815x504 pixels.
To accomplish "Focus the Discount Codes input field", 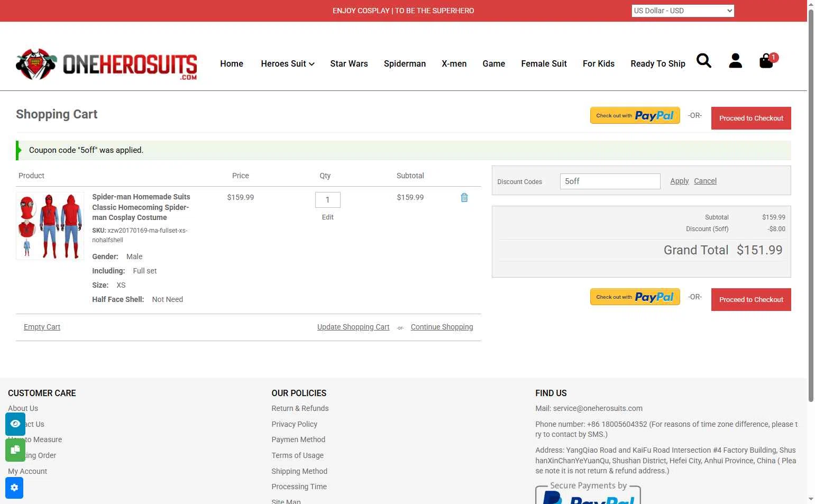I will click(610, 181).
